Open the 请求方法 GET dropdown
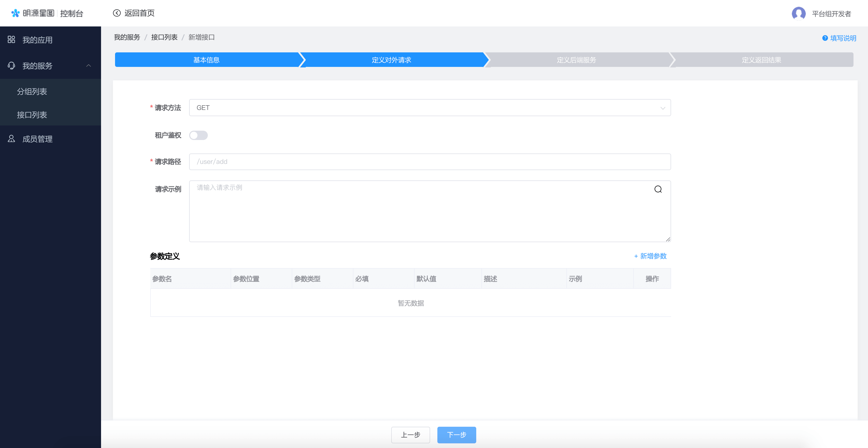Image resolution: width=868 pixels, height=448 pixels. (430, 108)
